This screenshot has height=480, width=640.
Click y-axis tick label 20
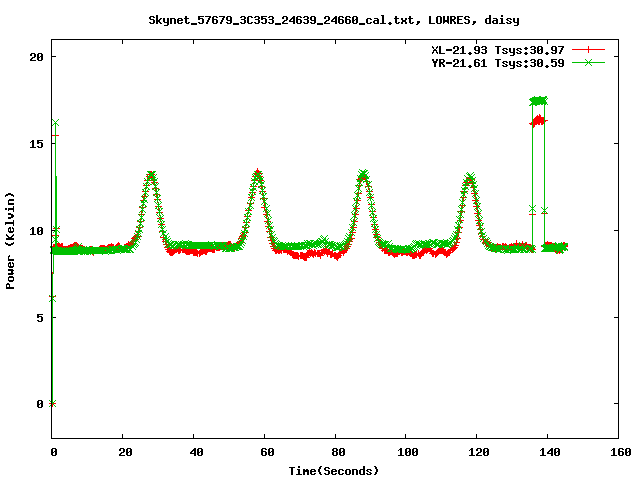(x=36, y=57)
